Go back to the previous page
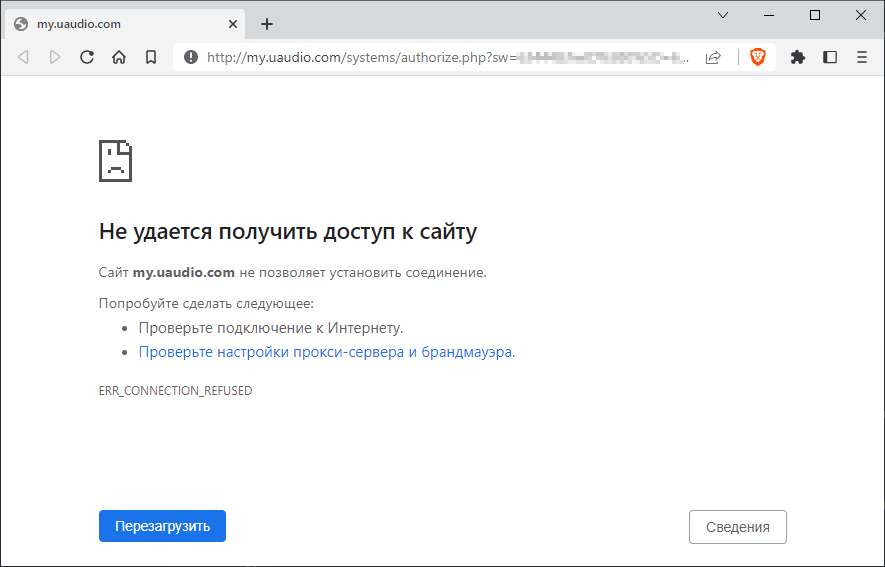This screenshot has width=885, height=567. tap(23, 57)
